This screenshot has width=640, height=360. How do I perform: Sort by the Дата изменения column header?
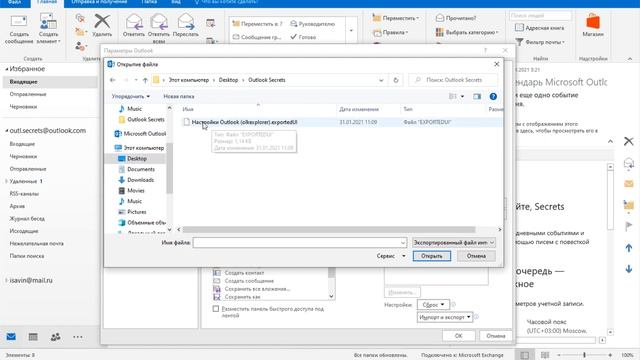[359, 109]
